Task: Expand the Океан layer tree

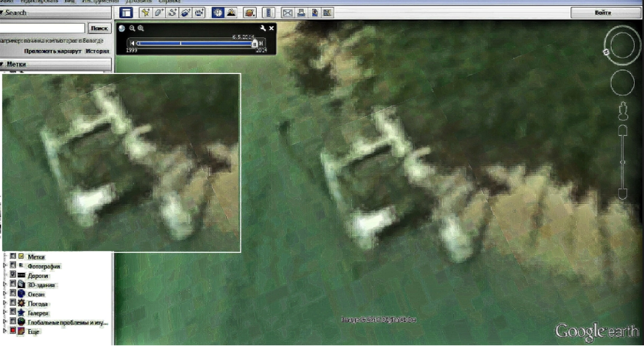Action: point(5,294)
